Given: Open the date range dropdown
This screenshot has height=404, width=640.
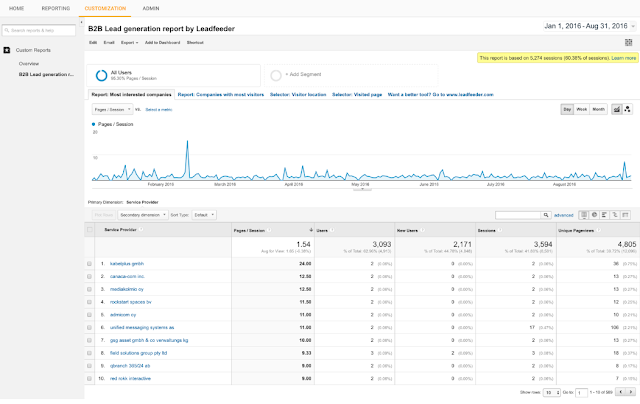Looking at the screenshot, I should [590, 26].
